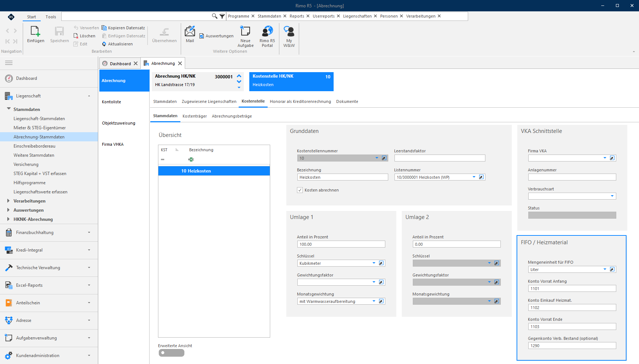The image size is (639, 364).
Task: Expand the Verarbeitungen tree node
Action: (x=8, y=201)
